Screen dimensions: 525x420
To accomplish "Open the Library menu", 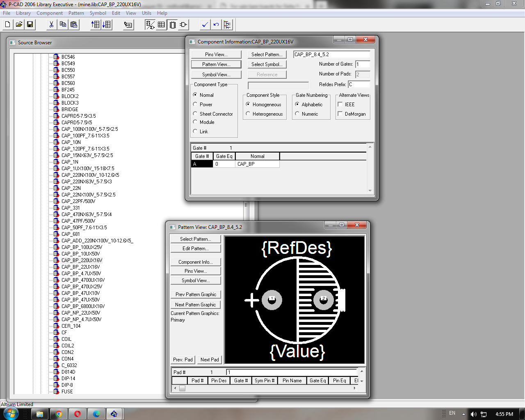I will [23, 13].
